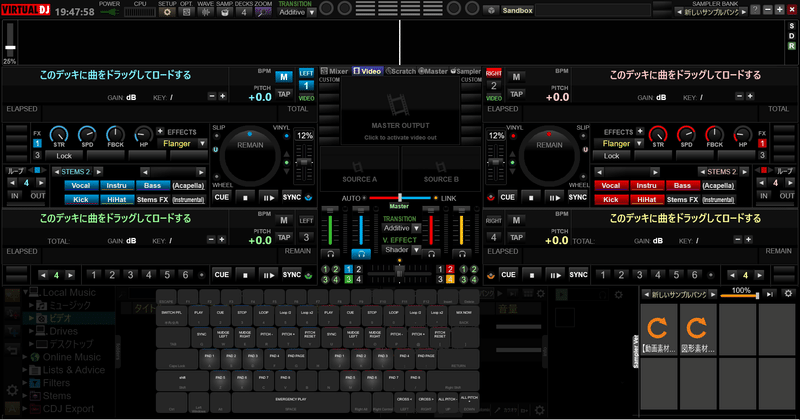Expand the Online Music tree node

click(25, 357)
